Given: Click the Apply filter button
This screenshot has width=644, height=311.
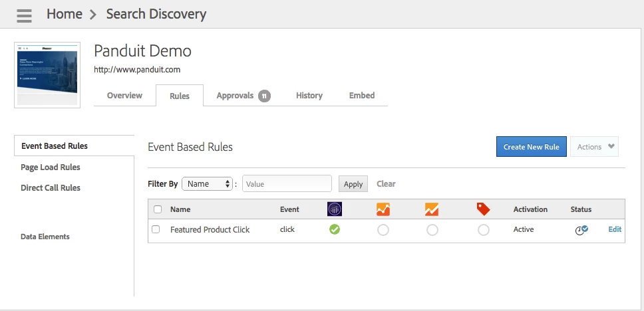Looking at the screenshot, I should tap(353, 184).
